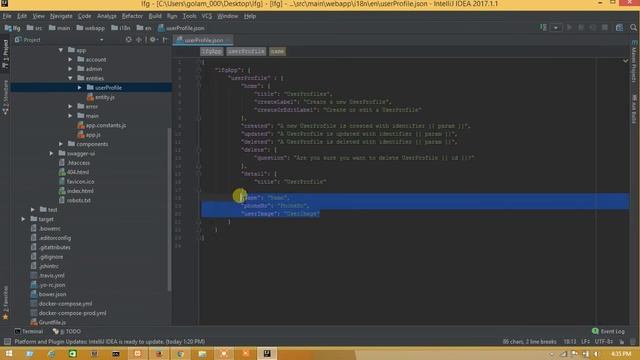Open the File menu
Image resolution: width=640 pixels, height=360 pixels.
point(7,16)
